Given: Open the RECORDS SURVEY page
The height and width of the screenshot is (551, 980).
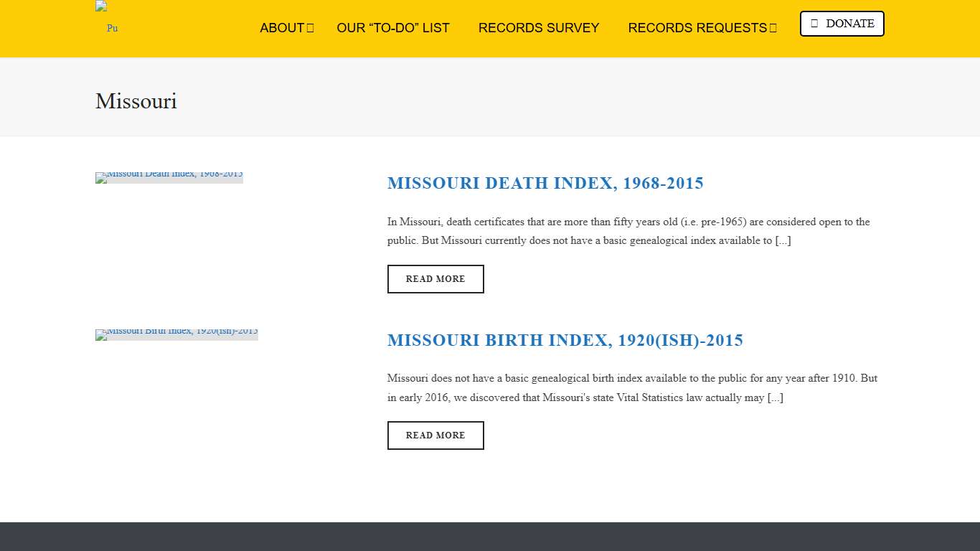Looking at the screenshot, I should coord(538,28).
